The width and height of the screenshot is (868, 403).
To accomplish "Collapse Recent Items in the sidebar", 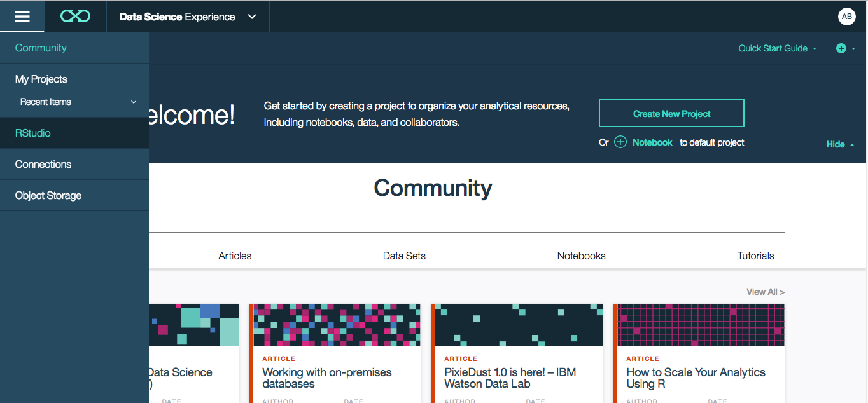I will (133, 102).
